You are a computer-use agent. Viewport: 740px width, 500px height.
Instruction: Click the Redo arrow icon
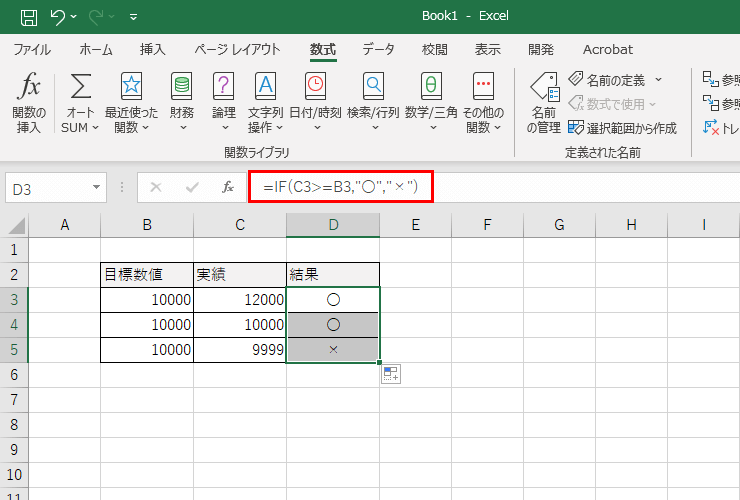point(96,17)
